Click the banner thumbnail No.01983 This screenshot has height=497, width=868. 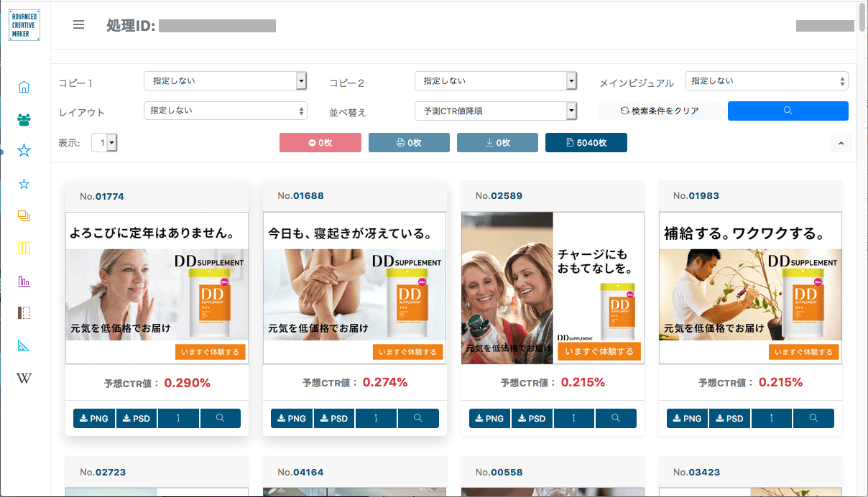point(750,287)
